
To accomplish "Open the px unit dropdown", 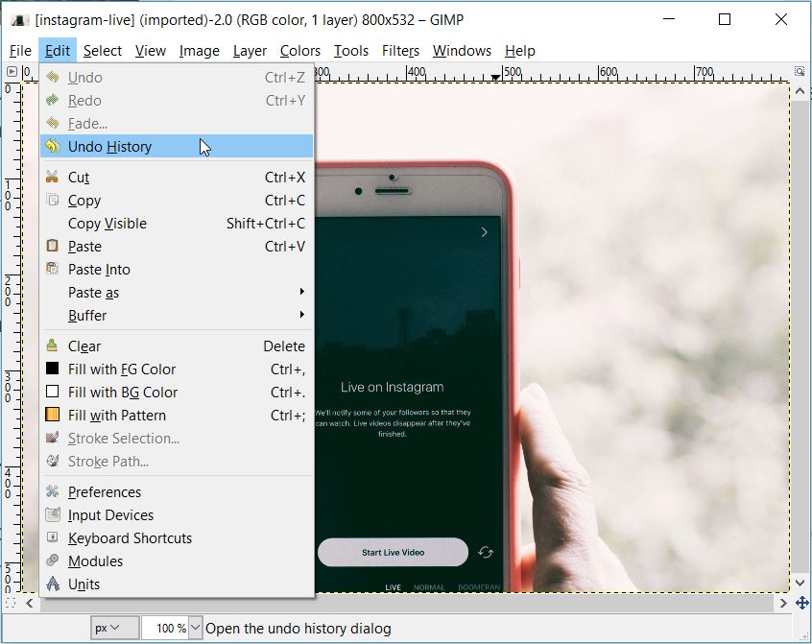I will click(x=114, y=628).
